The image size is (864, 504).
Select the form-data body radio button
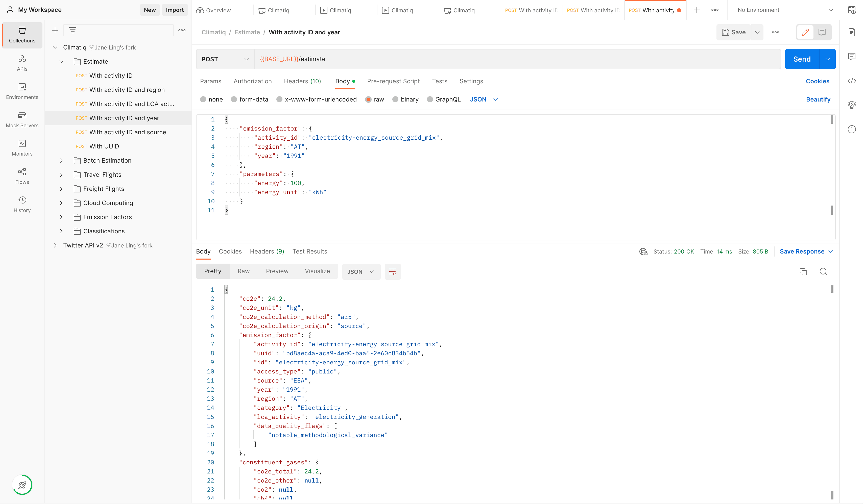point(234,99)
